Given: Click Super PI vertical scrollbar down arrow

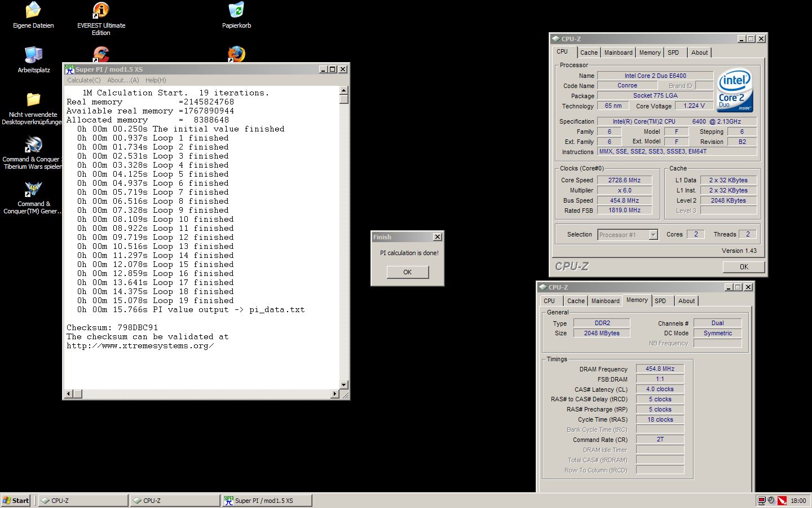Looking at the screenshot, I should coord(344,385).
